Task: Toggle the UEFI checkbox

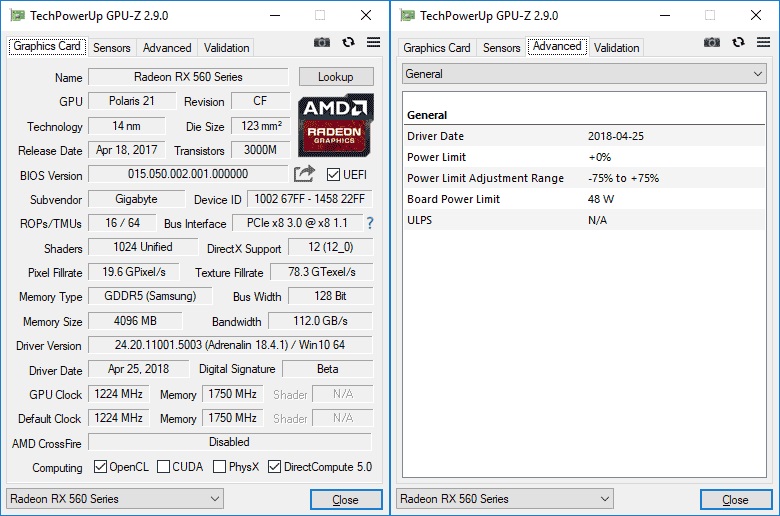Action: [x=333, y=175]
